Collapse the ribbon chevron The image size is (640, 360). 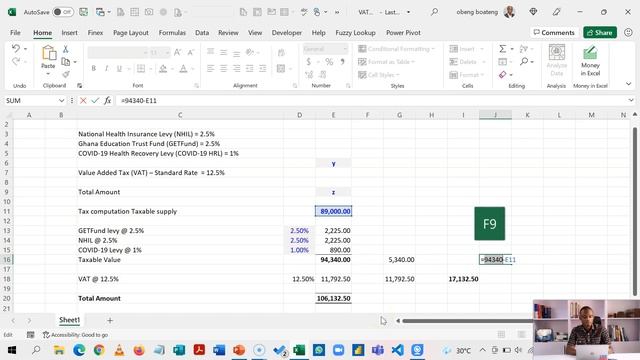[x=629, y=84]
